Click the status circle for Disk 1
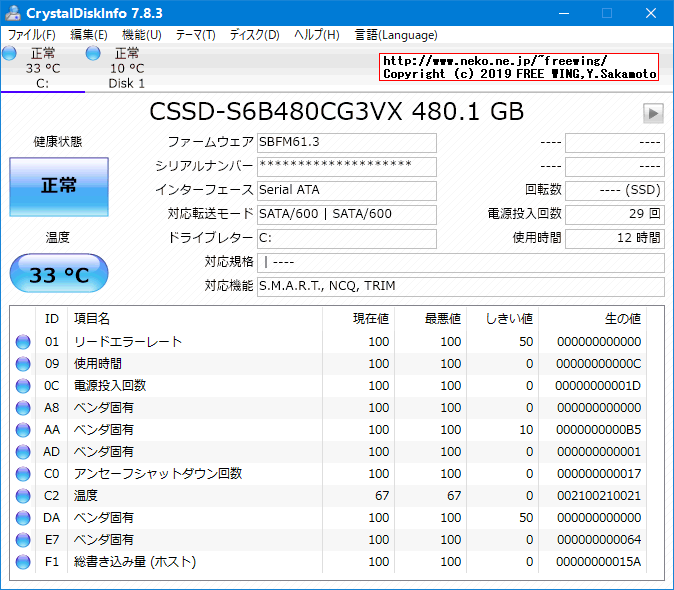 (92, 53)
